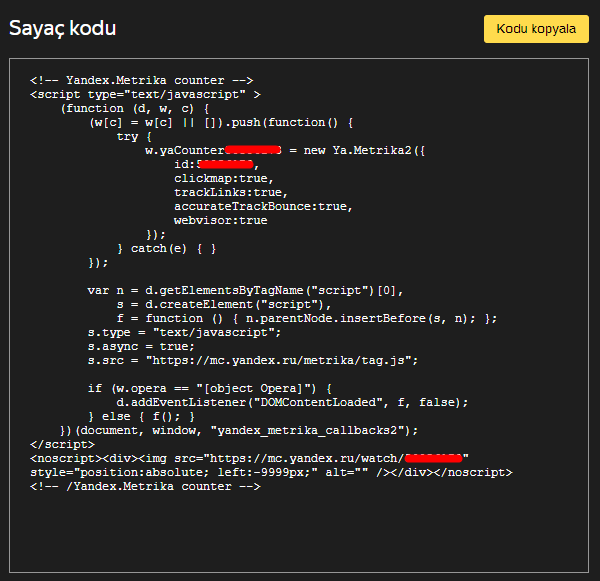This screenshot has width=600, height=581.
Task: Click the "<!-- Yandex.Metrika counter -->" opening comment line
Action: pyautogui.click(x=142, y=80)
